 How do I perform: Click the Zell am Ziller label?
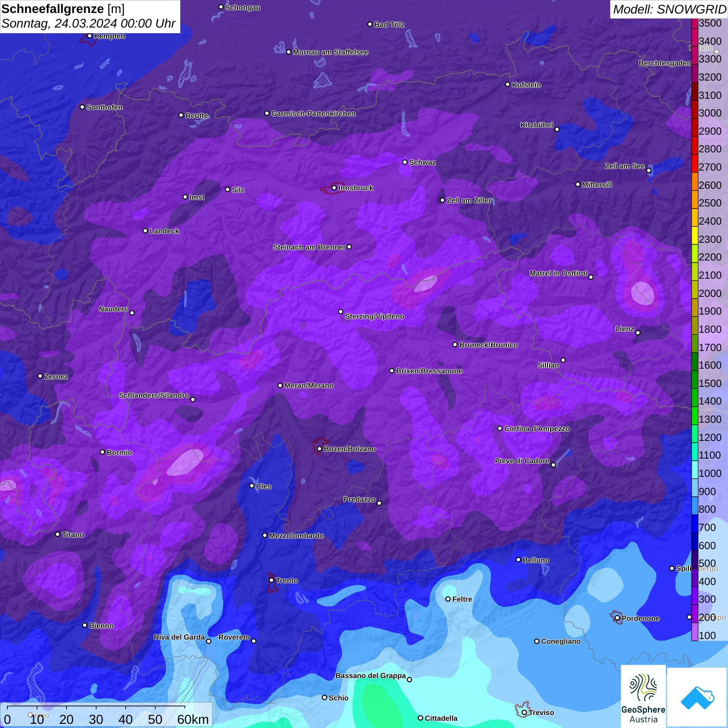(469, 200)
